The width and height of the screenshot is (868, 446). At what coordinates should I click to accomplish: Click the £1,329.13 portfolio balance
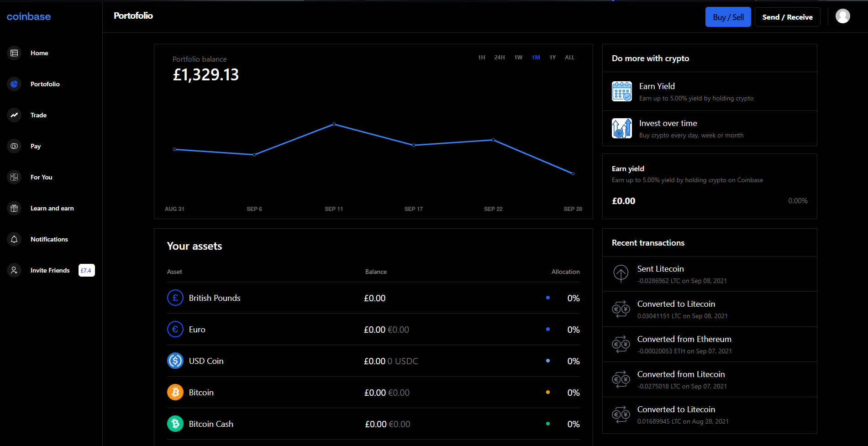coord(206,75)
